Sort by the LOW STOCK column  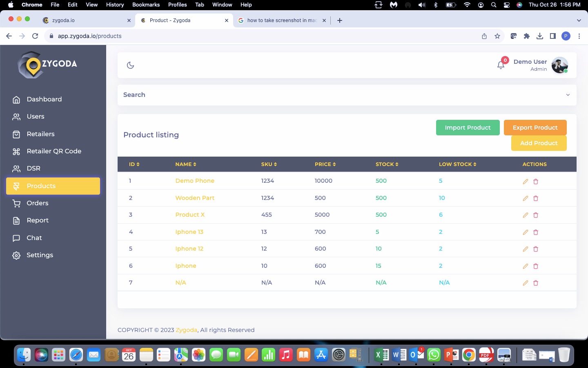(457, 164)
